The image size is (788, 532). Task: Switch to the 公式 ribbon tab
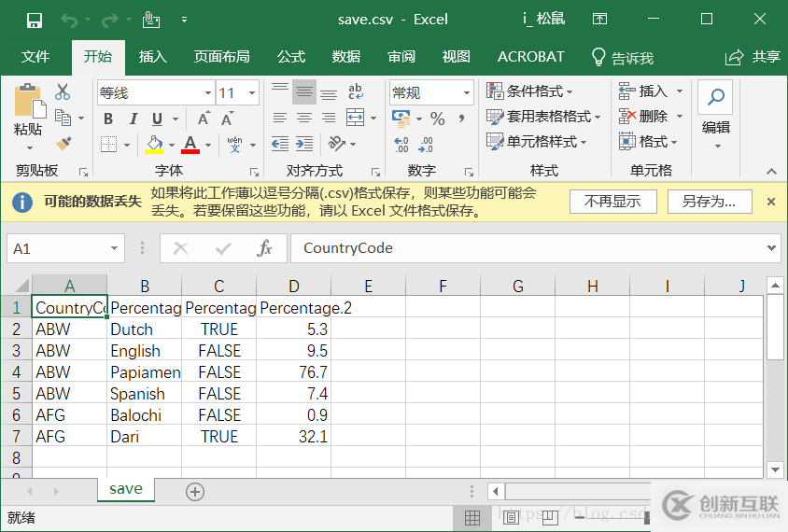point(290,57)
